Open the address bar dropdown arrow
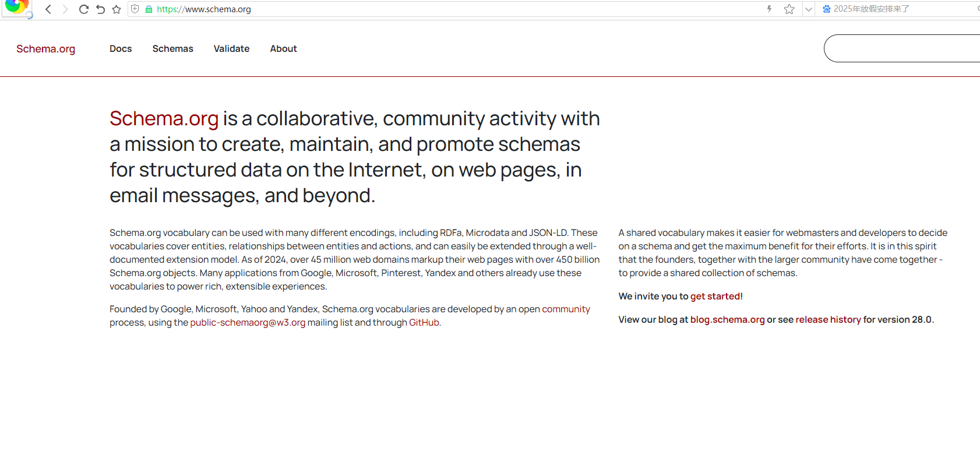Screen dimensions: 980x462 [x=808, y=9]
